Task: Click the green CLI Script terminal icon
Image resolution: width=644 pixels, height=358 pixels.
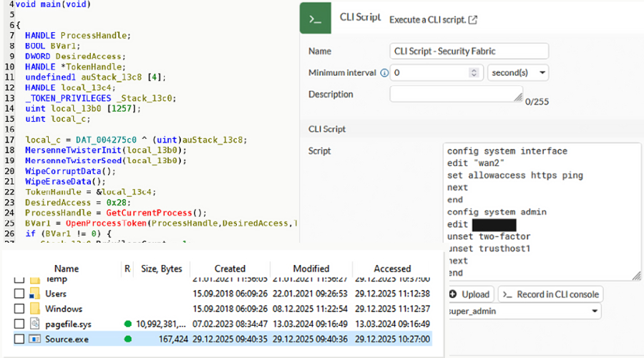Action: click(316, 19)
